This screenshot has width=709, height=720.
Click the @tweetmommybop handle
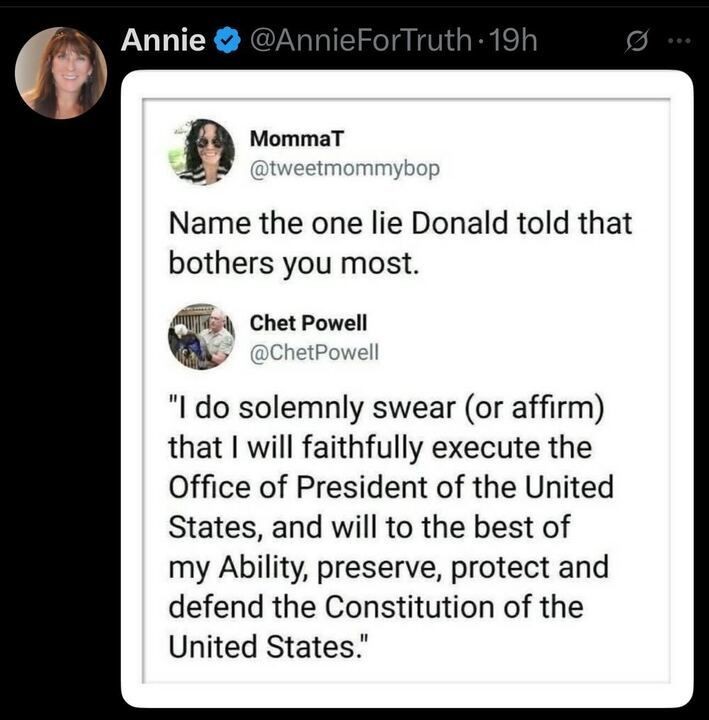(x=344, y=167)
